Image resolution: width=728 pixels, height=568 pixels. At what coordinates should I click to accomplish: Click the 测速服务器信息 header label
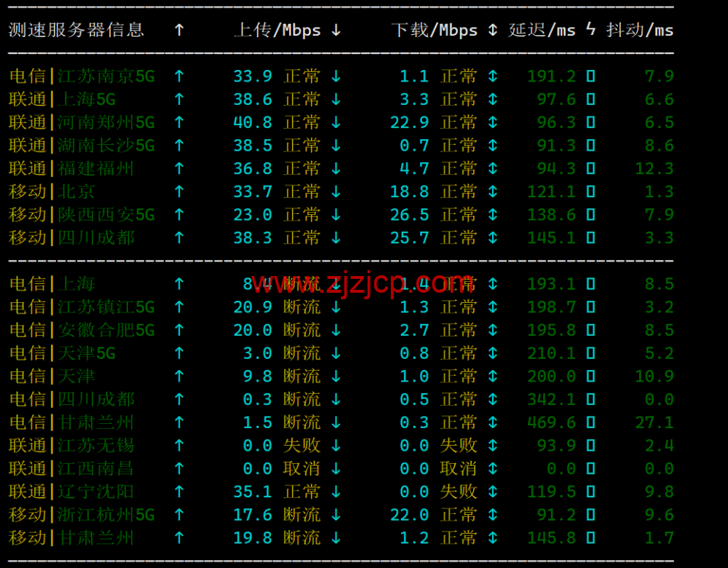click(76, 30)
